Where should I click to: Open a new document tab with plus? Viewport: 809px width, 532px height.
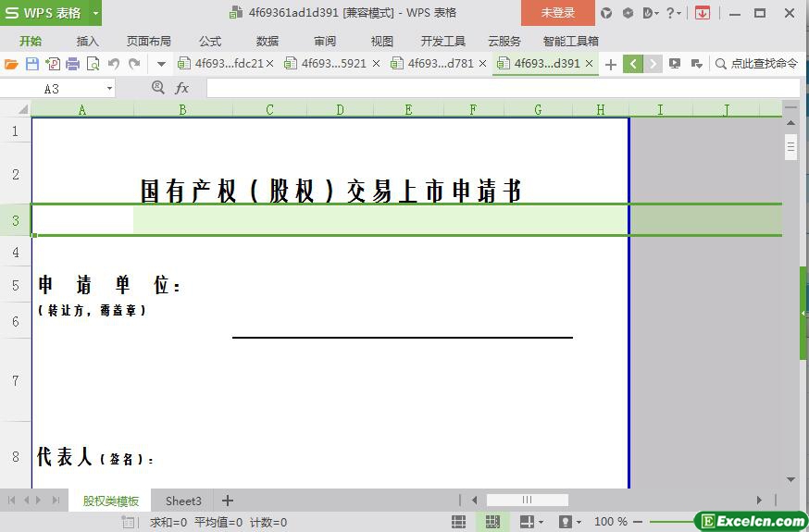click(x=610, y=64)
